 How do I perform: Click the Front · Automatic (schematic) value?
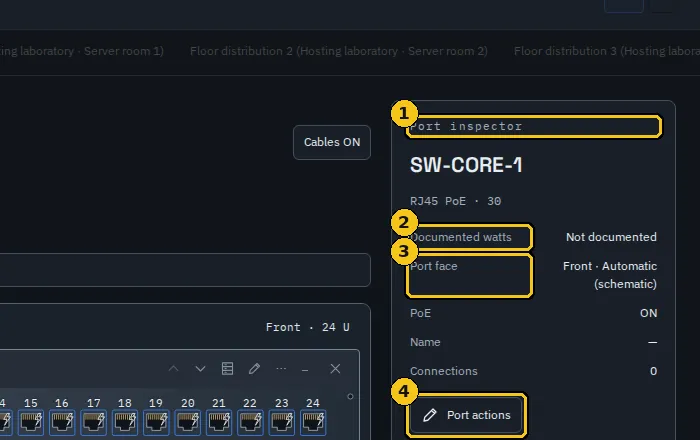tap(610, 275)
